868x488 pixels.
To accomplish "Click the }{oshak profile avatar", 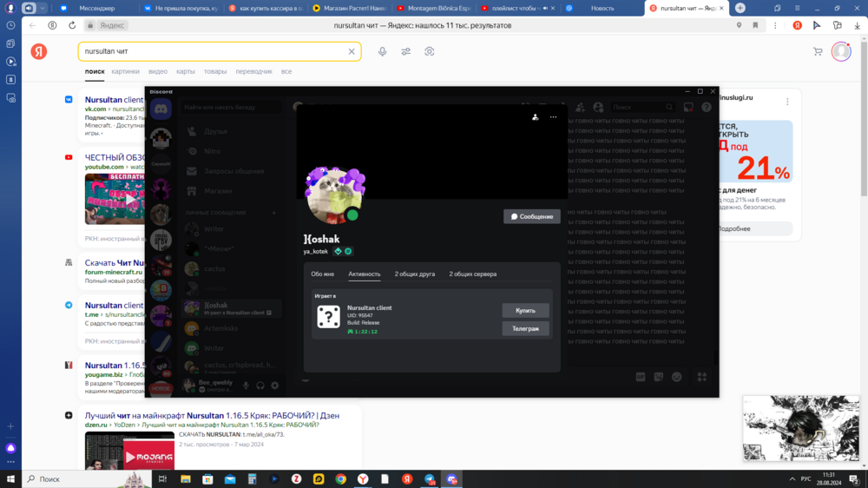I will pyautogui.click(x=335, y=195).
